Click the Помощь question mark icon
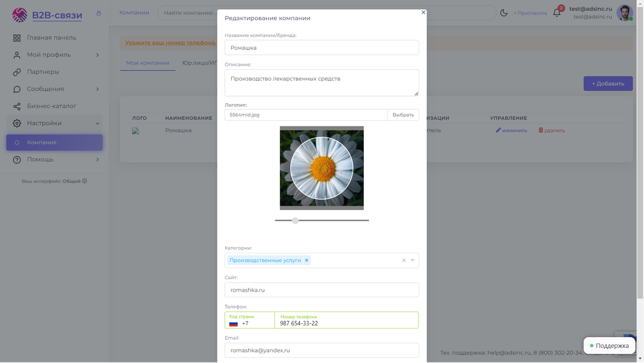 [x=17, y=160]
